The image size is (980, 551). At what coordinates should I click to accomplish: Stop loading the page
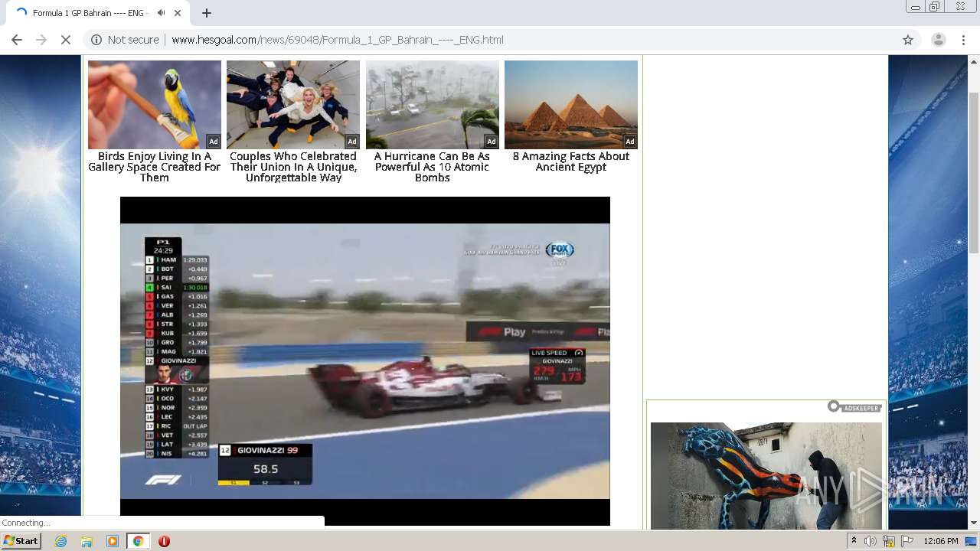pyautogui.click(x=66, y=40)
